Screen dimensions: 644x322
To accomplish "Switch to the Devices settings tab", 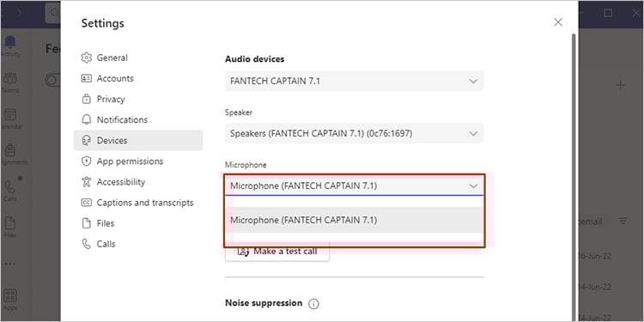I will click(138, 141).
